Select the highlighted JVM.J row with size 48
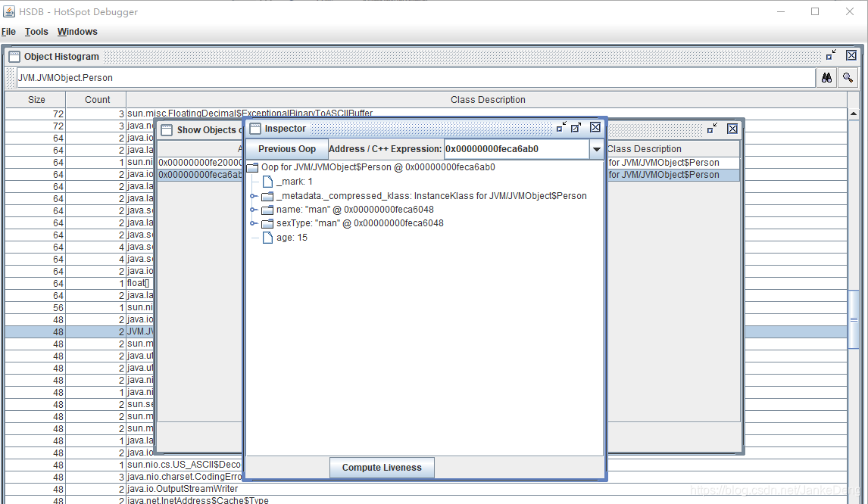This screenshot has width=868, height=504. coord(80,332)
